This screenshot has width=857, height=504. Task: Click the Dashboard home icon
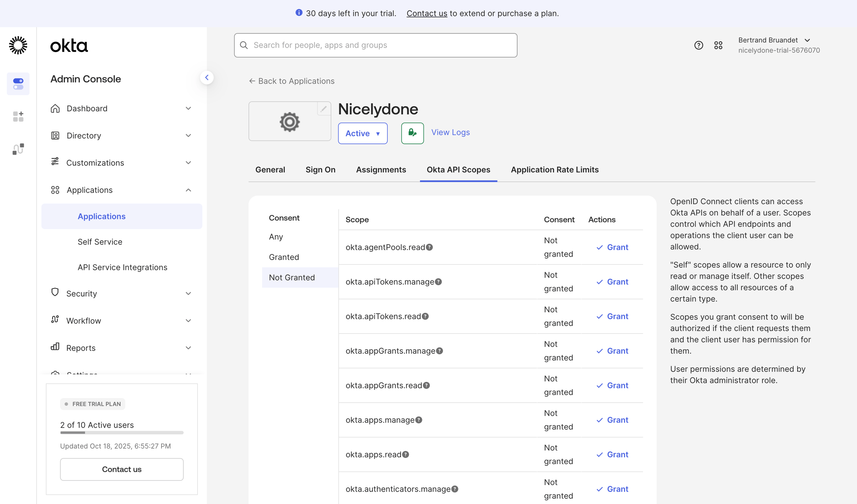coord(55,108)
